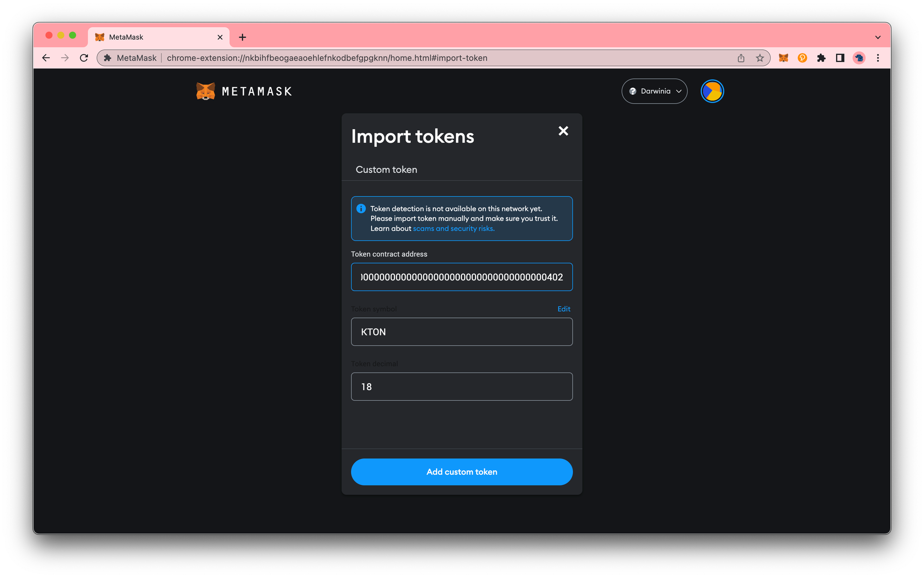
Task: Focus the Token contract address field
Action: click(462, 277)
